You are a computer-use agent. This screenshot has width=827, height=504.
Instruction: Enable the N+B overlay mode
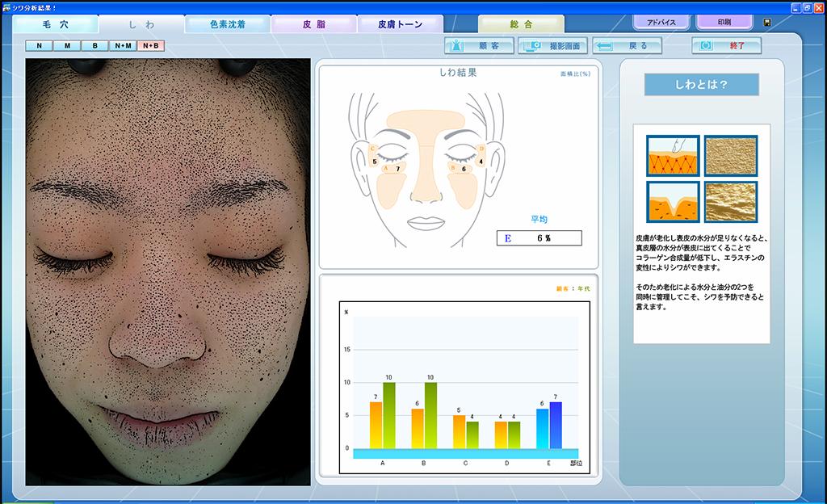(151, 46)
